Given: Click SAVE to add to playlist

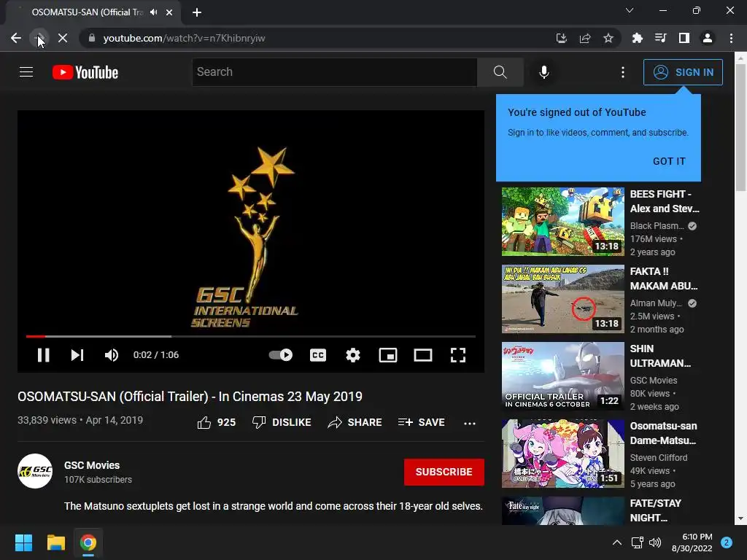Looking at the screenshot, I should (421, 422).
